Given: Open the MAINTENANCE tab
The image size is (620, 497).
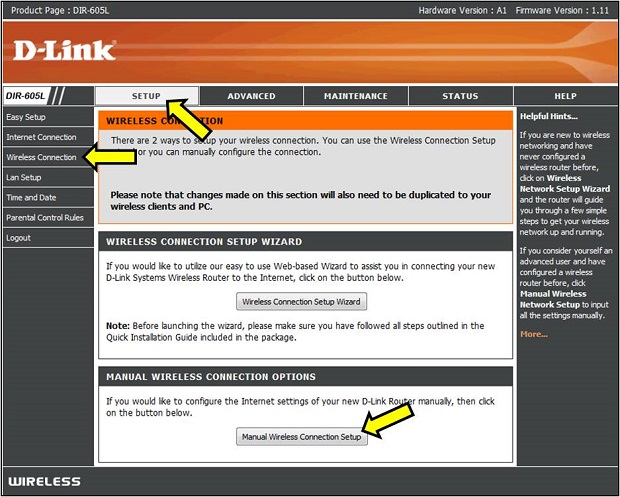Looking at the screenshot, I should click(x=355, y=96).
